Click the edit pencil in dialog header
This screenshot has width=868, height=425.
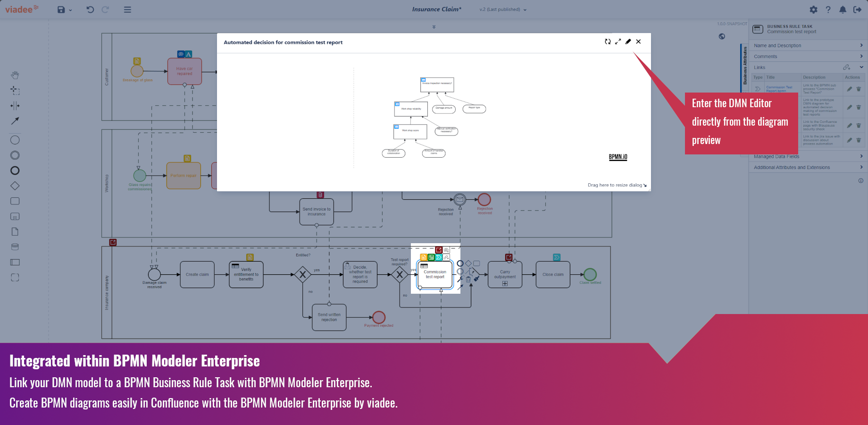[x=628, y=42]
